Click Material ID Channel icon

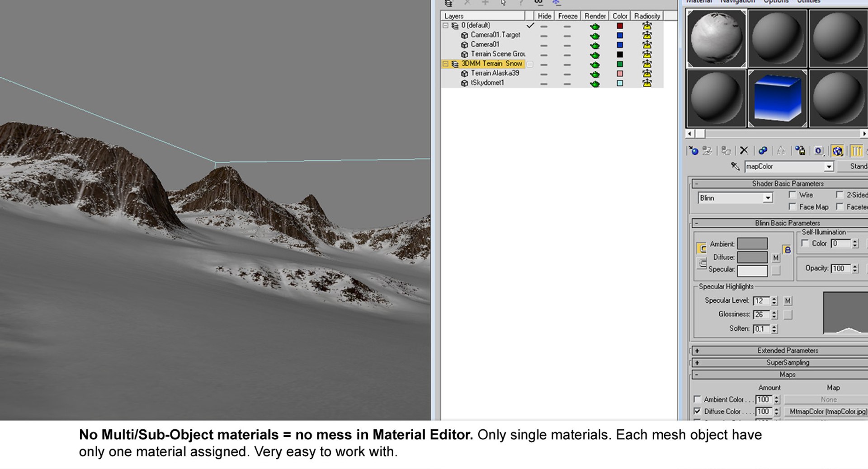pos(819,151)
